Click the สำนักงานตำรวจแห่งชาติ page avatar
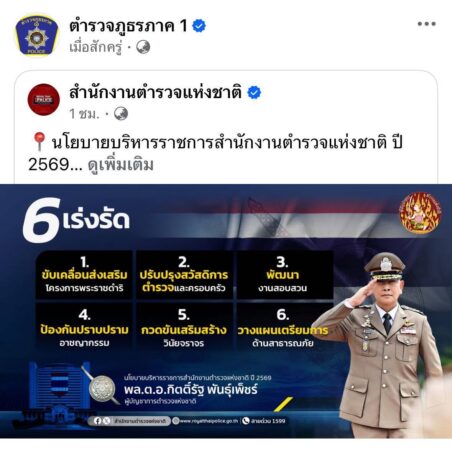The height and width of the screenshot is (450, 452). 43,100
